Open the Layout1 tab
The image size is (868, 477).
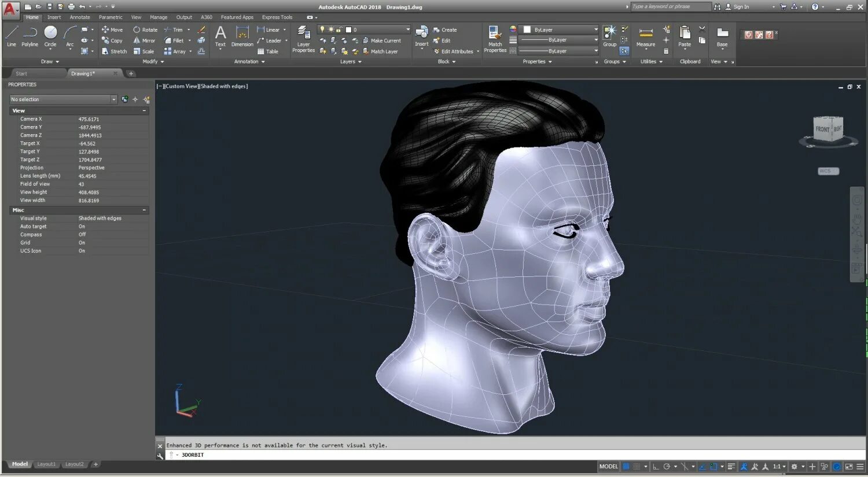[x=46, y=464]
